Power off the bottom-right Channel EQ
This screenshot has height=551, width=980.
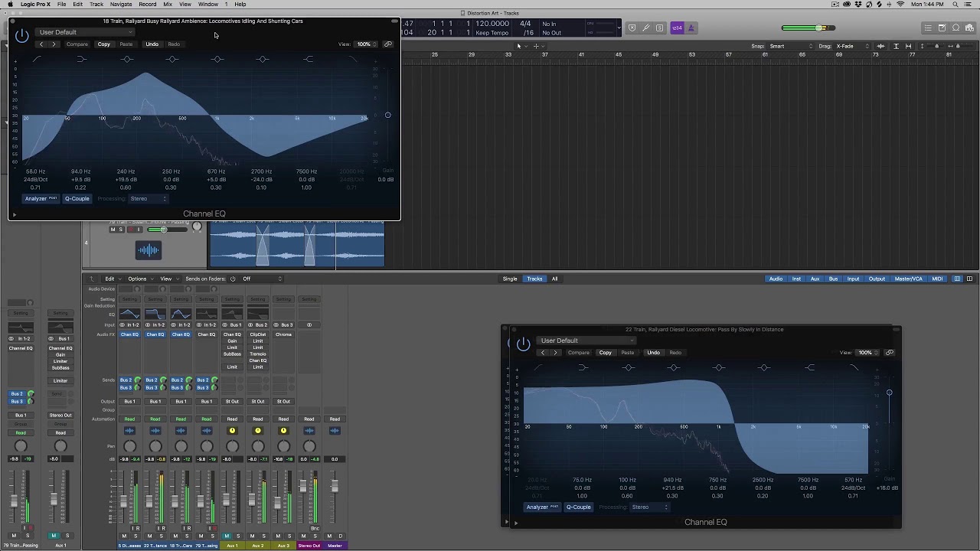click(523, 344)
